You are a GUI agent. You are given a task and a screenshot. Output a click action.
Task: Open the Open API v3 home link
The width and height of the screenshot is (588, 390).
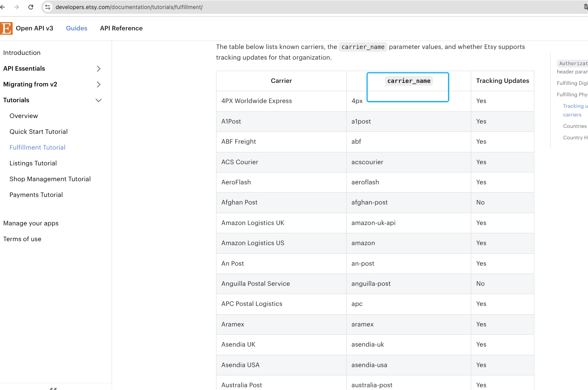point(34,28)
